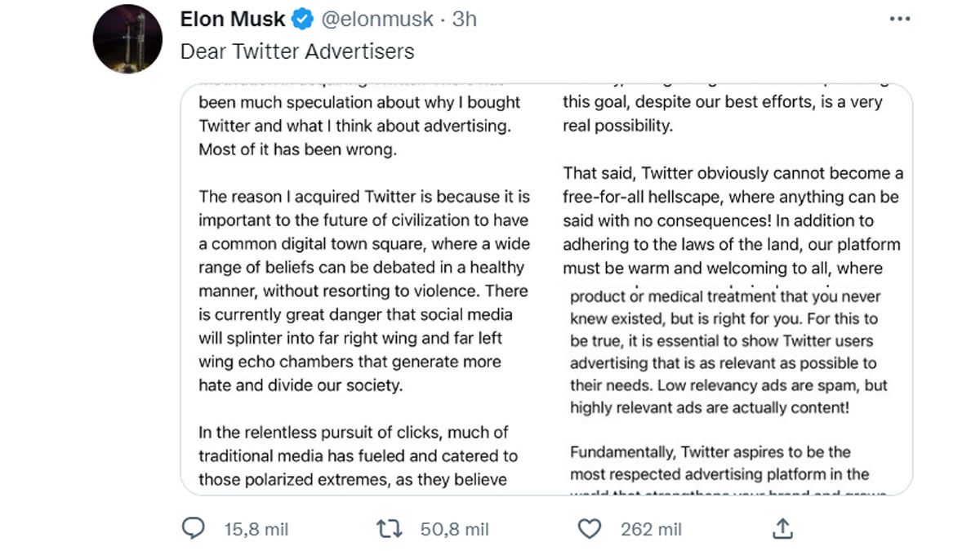Click the tweet text Dear Twitter Advertisers
Screen dimensions: 980x551
tap(299, 51)
